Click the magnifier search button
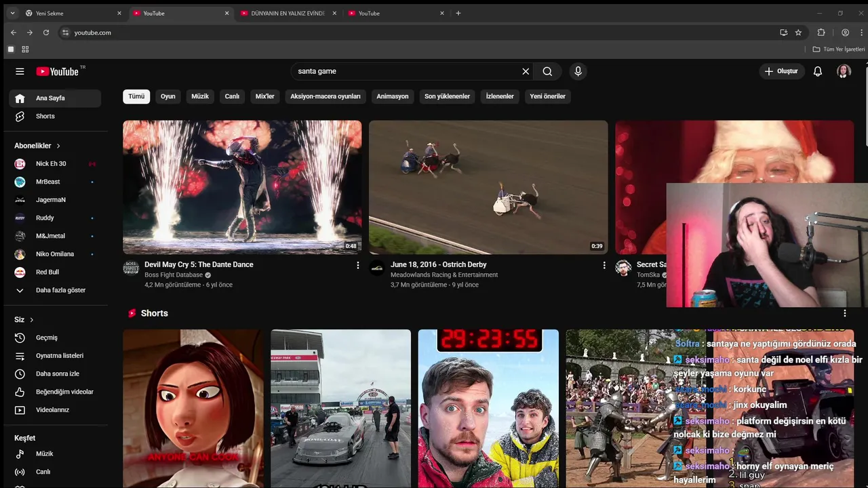 point(547,71)
